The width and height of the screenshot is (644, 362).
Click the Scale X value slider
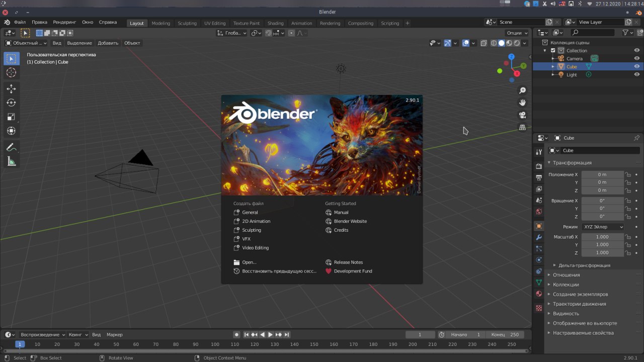pyautogui.click(x=602, y=237)
